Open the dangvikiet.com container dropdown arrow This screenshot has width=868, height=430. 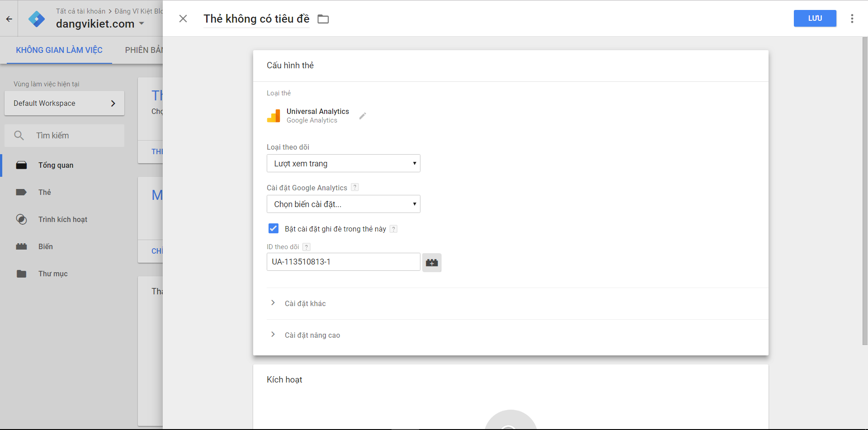point(142,24)
